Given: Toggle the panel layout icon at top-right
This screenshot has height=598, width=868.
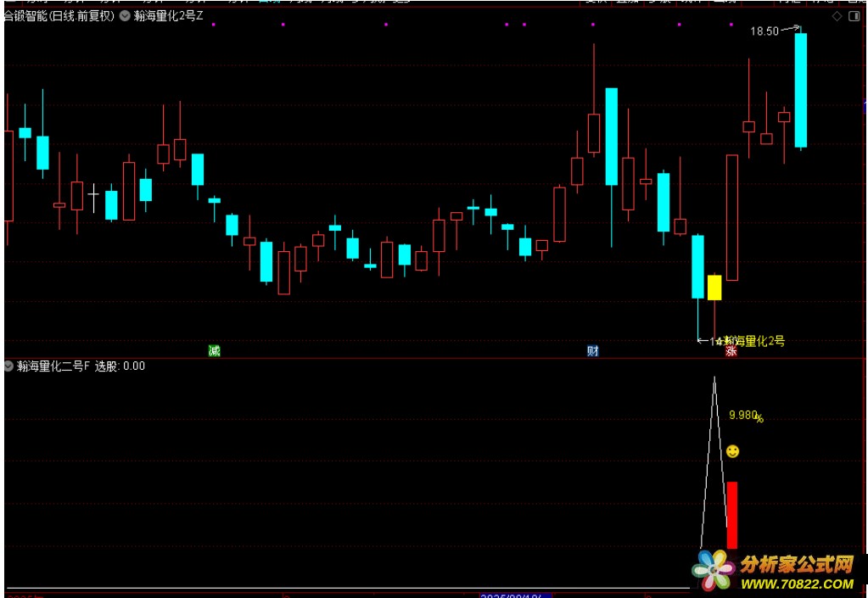Looking at the screenshot, I should tap(853, 17).
